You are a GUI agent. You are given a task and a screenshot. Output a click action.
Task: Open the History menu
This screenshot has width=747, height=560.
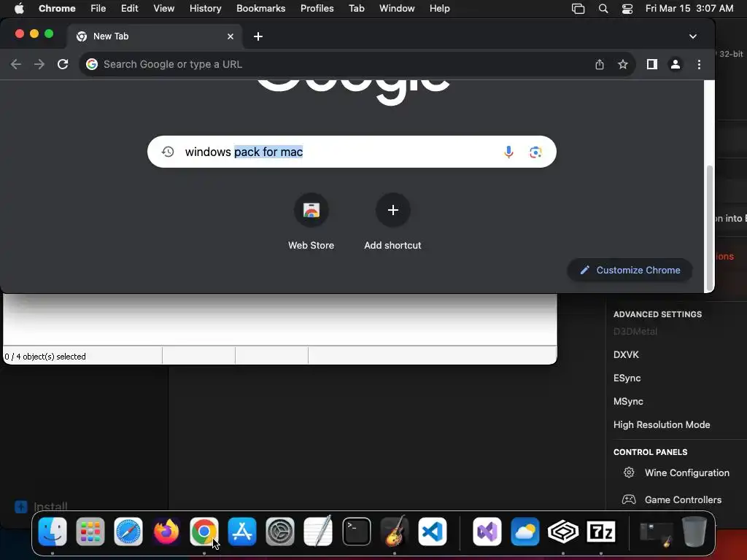tap(205, 9)
